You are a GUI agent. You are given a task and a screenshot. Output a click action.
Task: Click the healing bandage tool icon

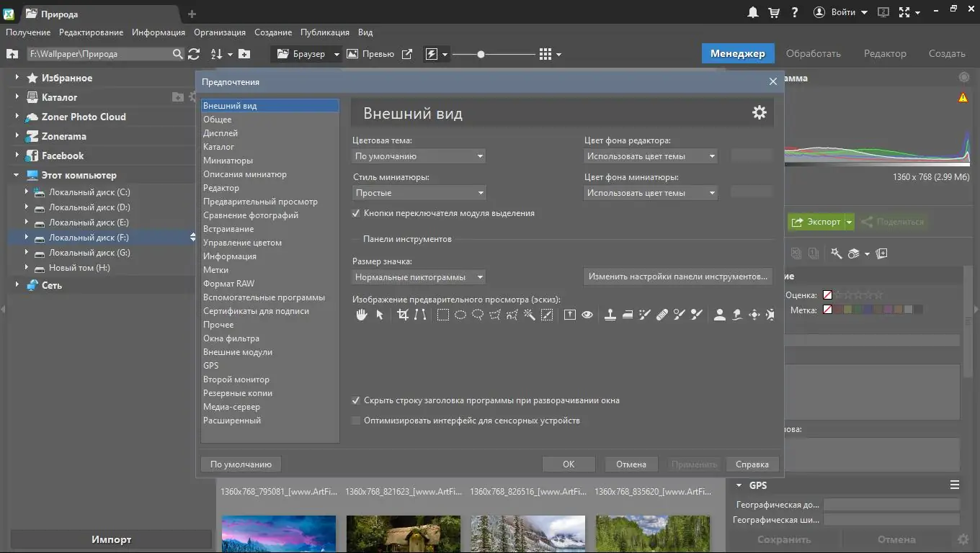(662, 315)
